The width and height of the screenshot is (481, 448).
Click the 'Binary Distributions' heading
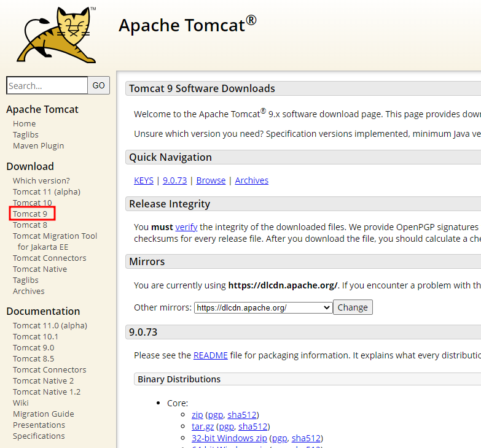[179, 379]
